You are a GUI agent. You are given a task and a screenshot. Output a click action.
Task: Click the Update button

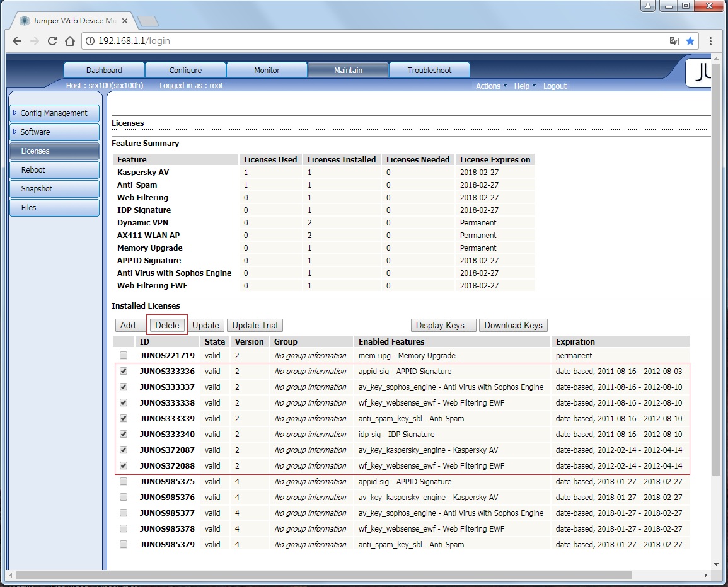pos(205,325)
